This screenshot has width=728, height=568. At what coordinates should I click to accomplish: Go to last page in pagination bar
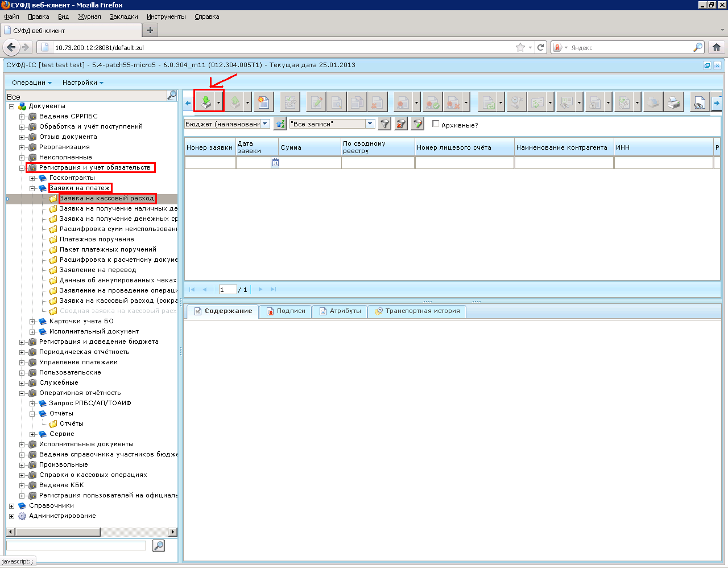coord(274,289)
